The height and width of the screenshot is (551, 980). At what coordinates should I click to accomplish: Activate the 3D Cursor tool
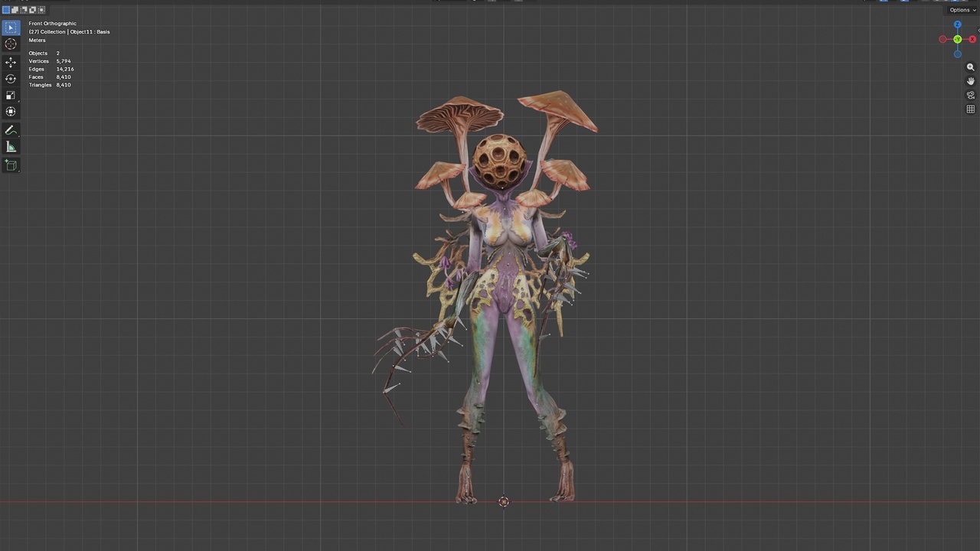click(x=11, y=44)
